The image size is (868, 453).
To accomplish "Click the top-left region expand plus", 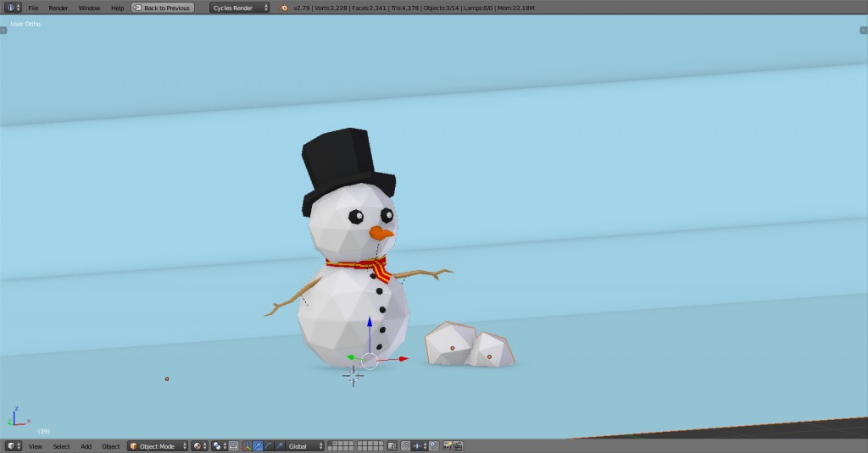I will (3, 30).
